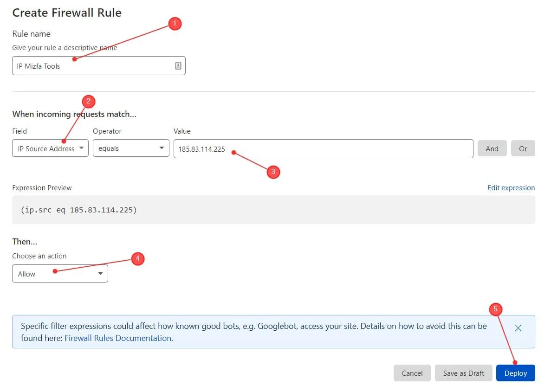Click the Value field containing 185.83.114.225
Viewport: 551px width, 392px height.
tap(323, 148)
